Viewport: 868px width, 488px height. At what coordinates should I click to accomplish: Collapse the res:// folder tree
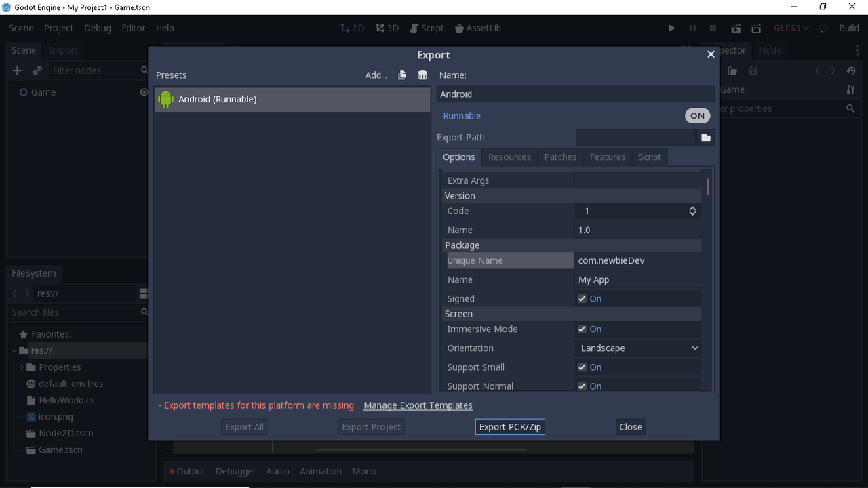(15, 350)
